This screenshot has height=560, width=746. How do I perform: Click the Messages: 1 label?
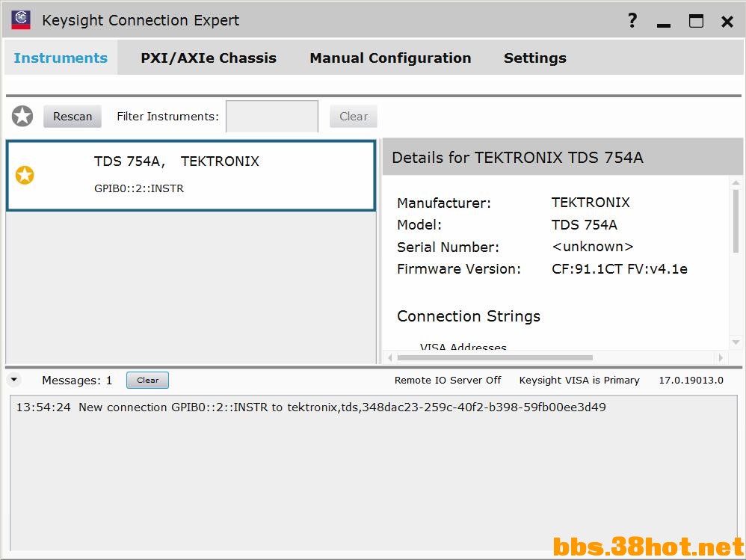coord(77,380)
